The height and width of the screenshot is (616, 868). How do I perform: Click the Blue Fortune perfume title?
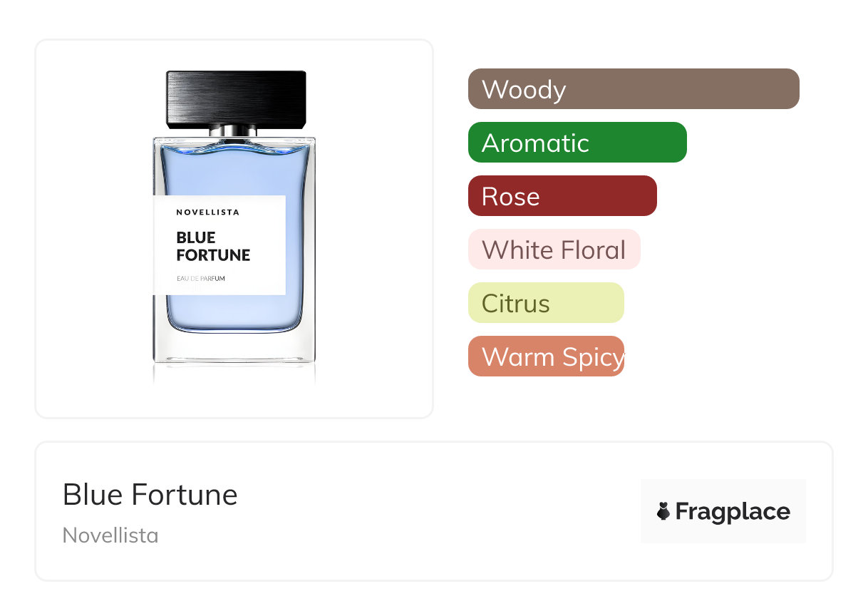coord(150,494)
